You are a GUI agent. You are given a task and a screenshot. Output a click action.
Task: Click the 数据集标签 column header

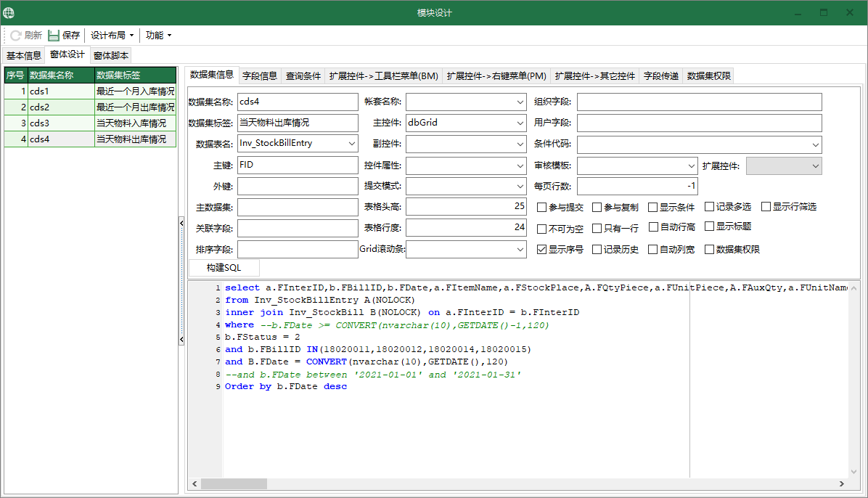coord(135,75)
